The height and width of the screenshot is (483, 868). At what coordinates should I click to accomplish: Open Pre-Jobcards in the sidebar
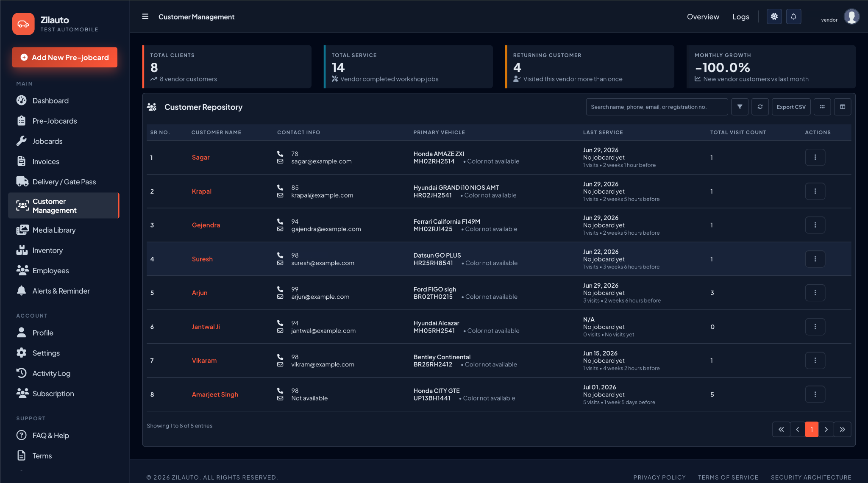[x=64, y=121]
